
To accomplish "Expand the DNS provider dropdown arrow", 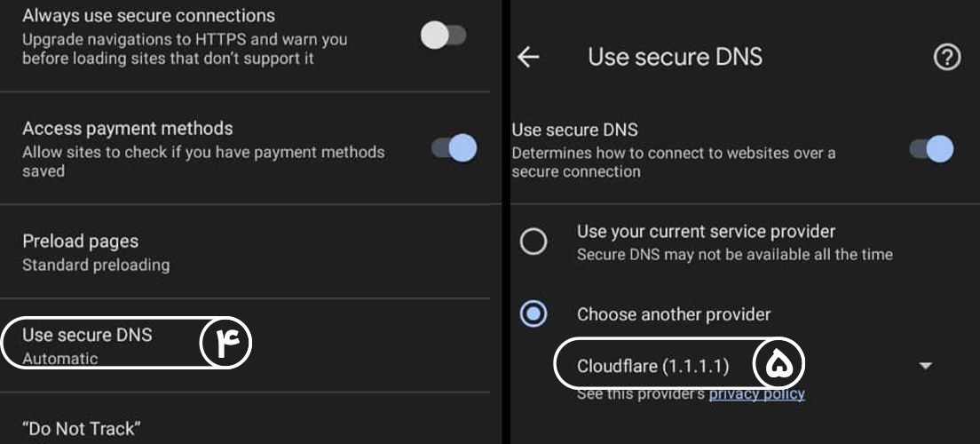I will (x=925, y=365).
